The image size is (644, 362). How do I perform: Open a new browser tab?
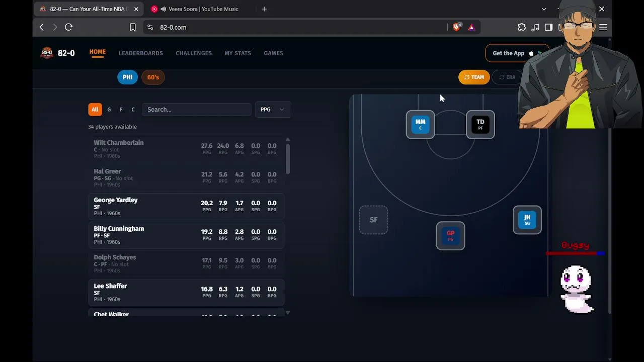pos(264,9)
